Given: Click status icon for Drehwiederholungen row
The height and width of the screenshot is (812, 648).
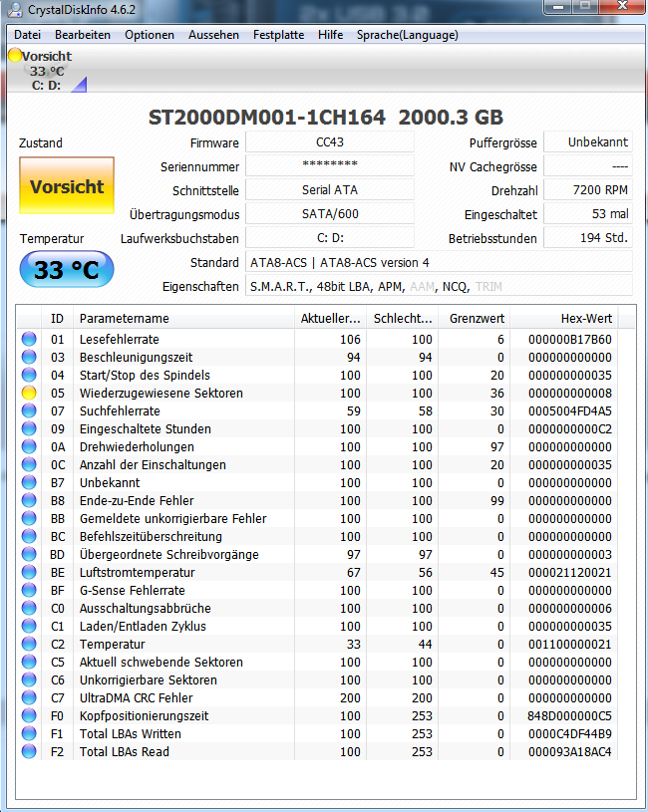Looking at the screenshot, I should tap(29, 446).
